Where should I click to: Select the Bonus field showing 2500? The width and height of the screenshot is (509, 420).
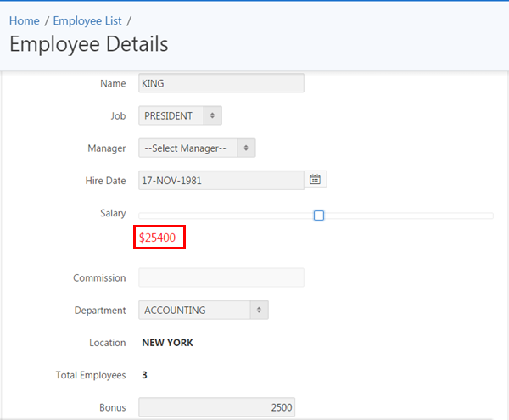point(216,408)
